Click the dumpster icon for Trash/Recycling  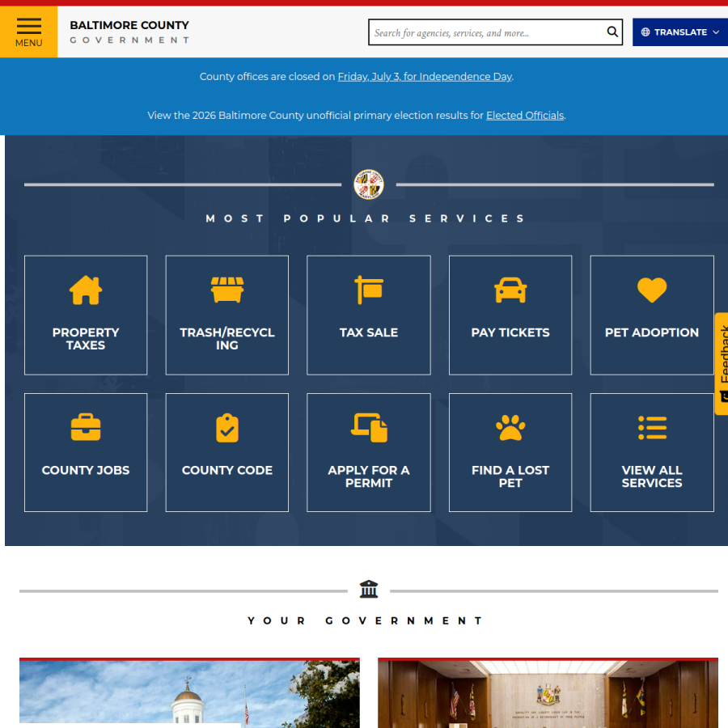click(227, 290)
